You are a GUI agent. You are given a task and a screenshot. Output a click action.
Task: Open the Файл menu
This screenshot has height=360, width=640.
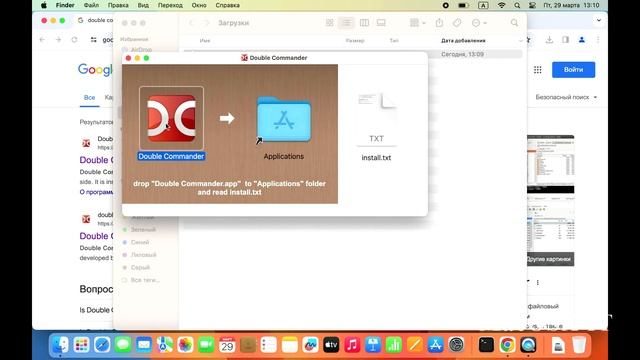coord(91,5)
